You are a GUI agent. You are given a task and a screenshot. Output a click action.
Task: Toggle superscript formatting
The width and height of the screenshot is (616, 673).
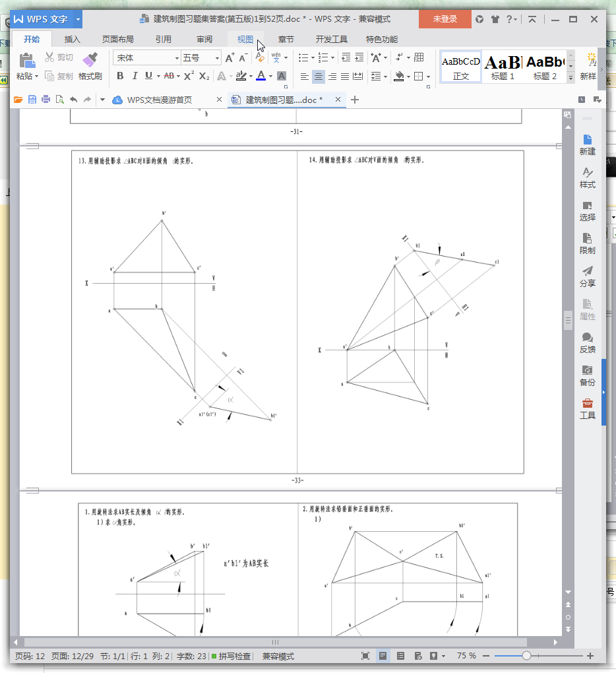(189, 76)
